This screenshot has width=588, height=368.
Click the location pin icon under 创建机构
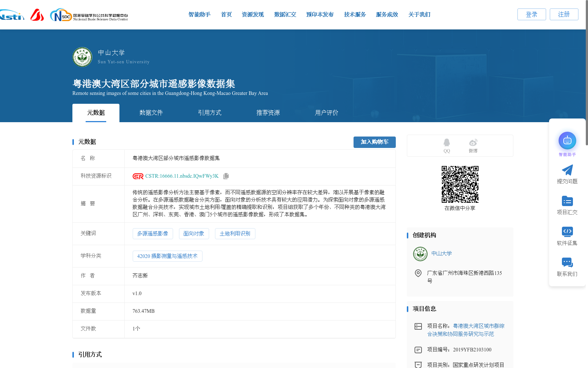point(418,273)
